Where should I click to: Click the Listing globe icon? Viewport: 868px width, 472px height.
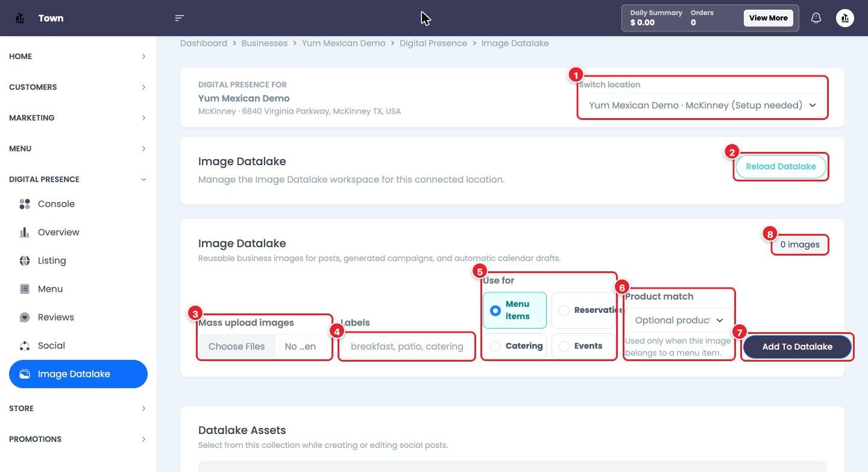click(25, 261)
